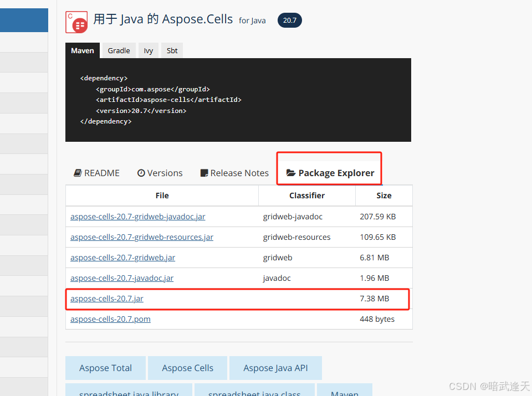Download aspose-cells-20.7-javadoc.jar file
The height and width of the screenshot is (396, 532).
[x=122, y=278]
